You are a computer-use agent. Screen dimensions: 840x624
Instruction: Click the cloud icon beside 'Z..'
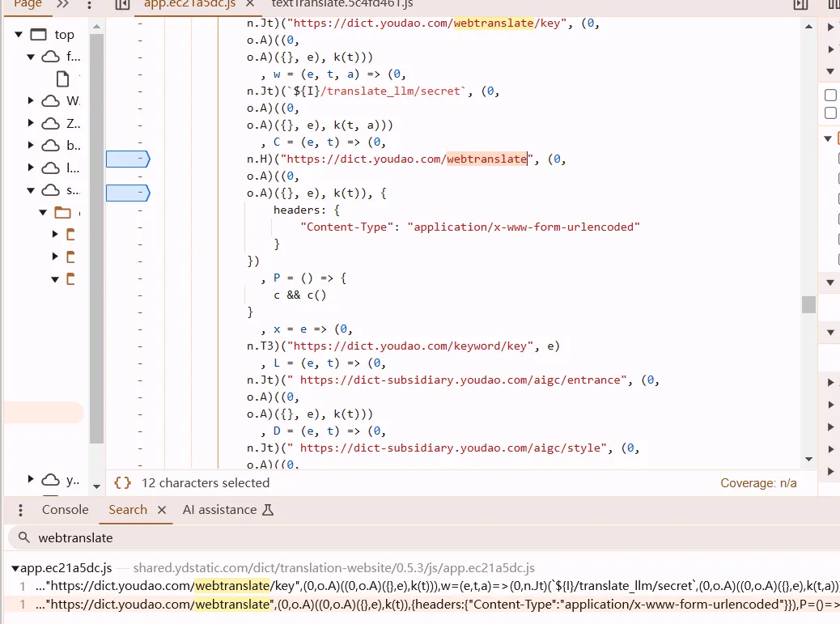click(51, 123)
